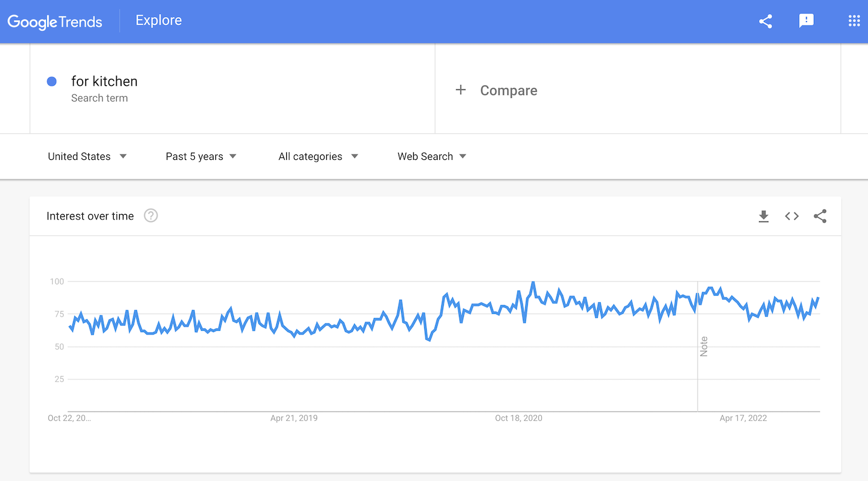This screenshot has height=481, width=868.
Task: Share the Interest over time chart
Action: [x=820, y=216]
